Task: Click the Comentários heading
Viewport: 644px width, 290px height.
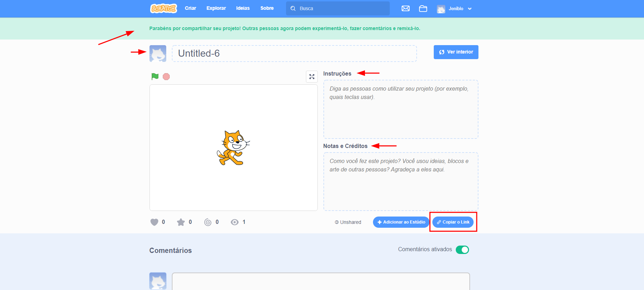Action: (x=170, y=250)
